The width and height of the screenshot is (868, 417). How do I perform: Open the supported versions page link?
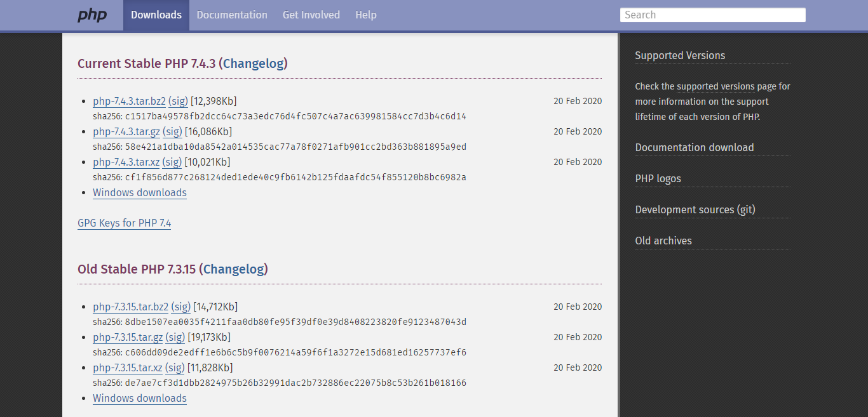point(715,86)
